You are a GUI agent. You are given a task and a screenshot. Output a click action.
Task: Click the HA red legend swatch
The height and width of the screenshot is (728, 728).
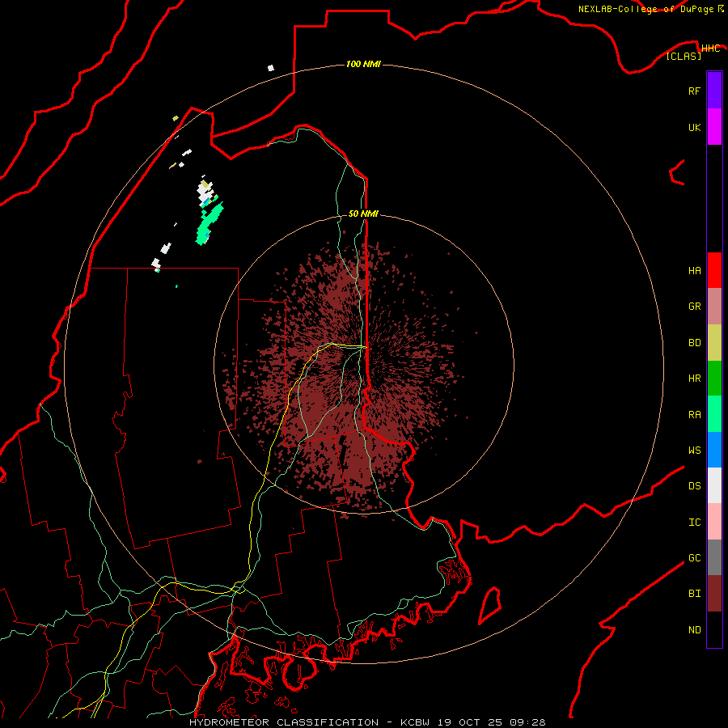click(714, 270)
